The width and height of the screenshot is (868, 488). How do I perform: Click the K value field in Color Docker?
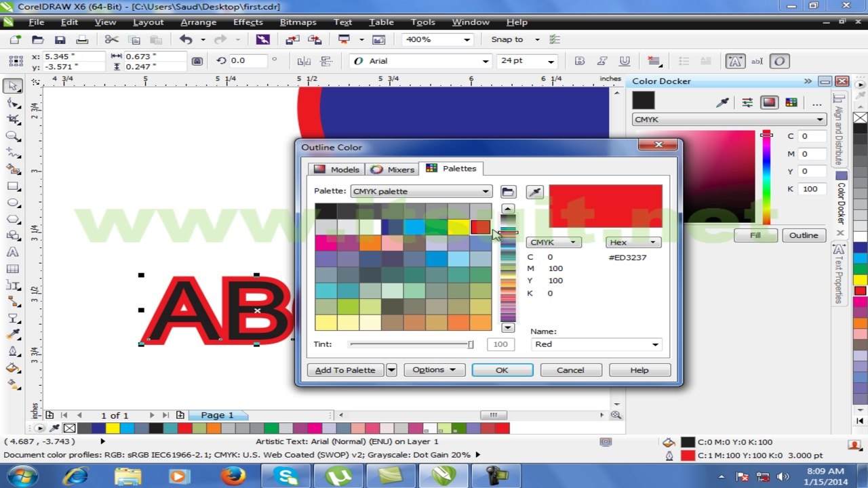coord(812,189)
